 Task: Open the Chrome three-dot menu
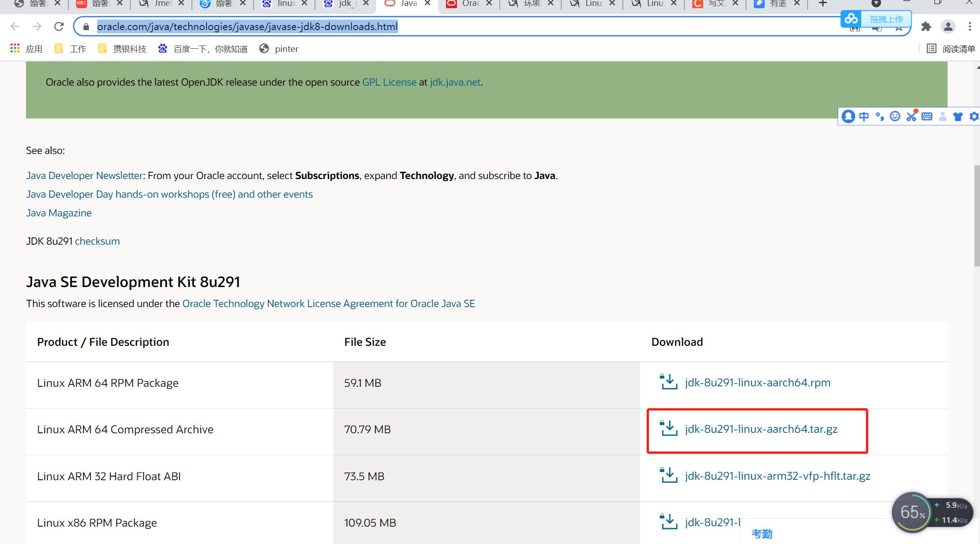point(970,26)
